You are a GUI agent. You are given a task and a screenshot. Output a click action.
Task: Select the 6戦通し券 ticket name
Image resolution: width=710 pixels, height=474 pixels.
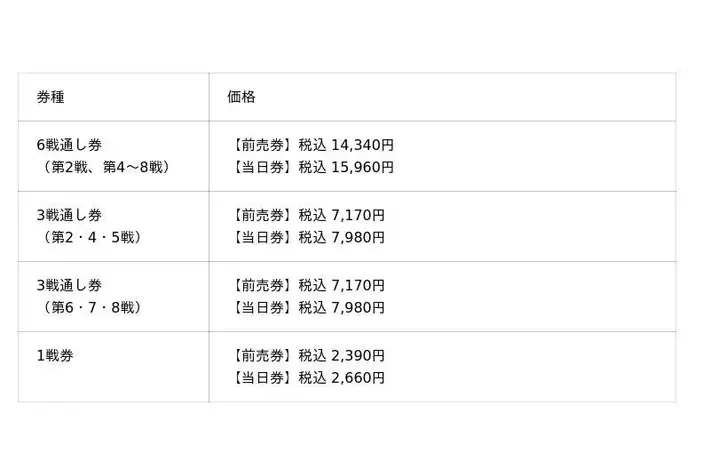pyautogui.click(x=69, y=145)
